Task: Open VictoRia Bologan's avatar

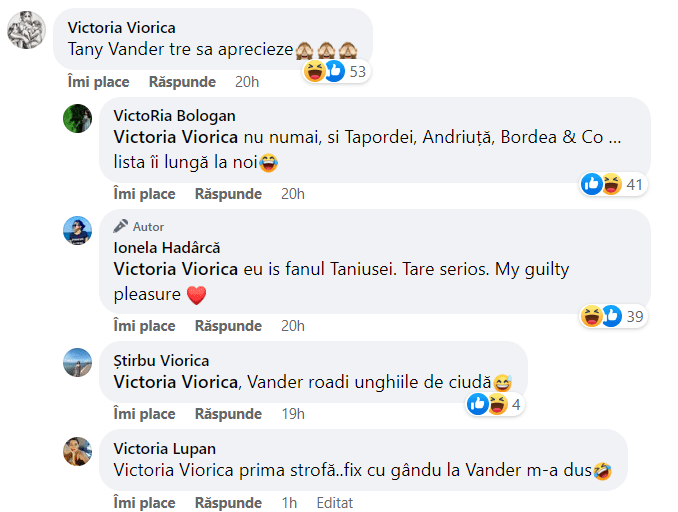Action: (77, 118)
